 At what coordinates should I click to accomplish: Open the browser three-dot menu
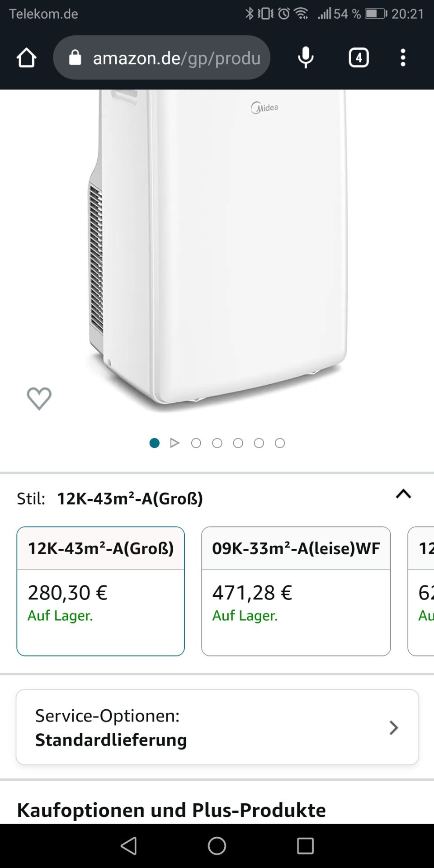coord(403,58)
